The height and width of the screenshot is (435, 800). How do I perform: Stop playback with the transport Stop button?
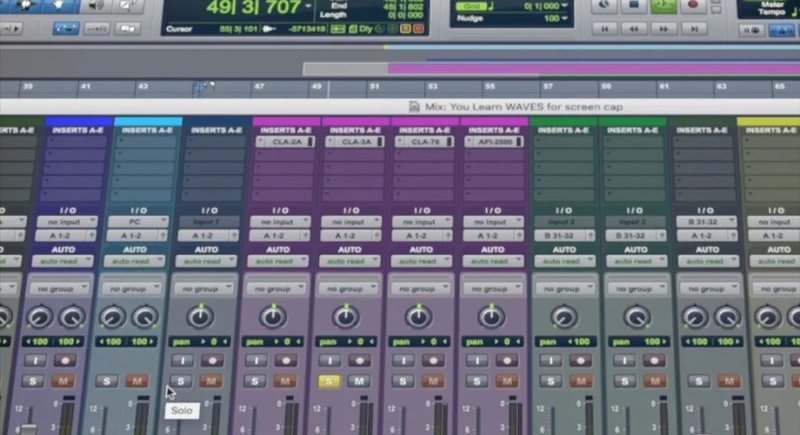coord(634,5)
